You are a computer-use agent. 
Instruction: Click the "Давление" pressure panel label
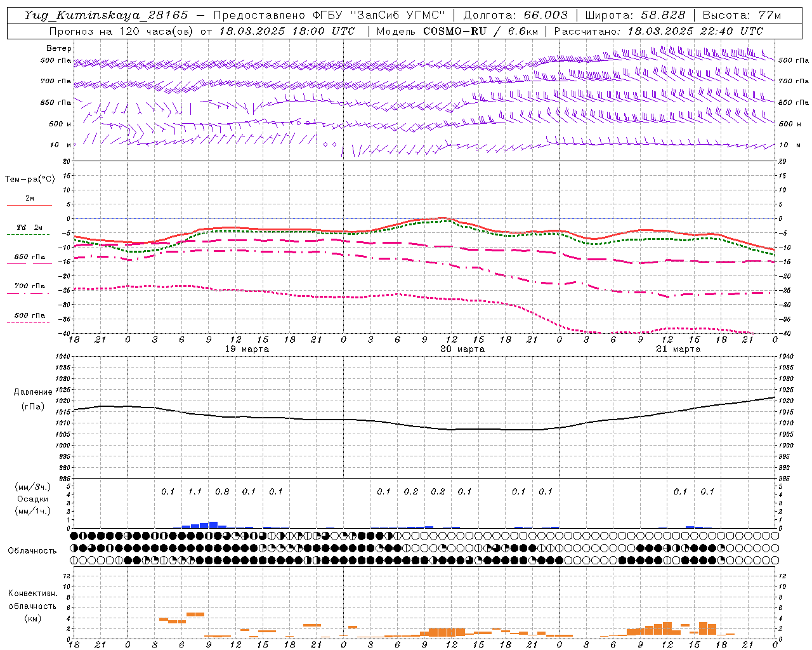(x=33, y=392)
